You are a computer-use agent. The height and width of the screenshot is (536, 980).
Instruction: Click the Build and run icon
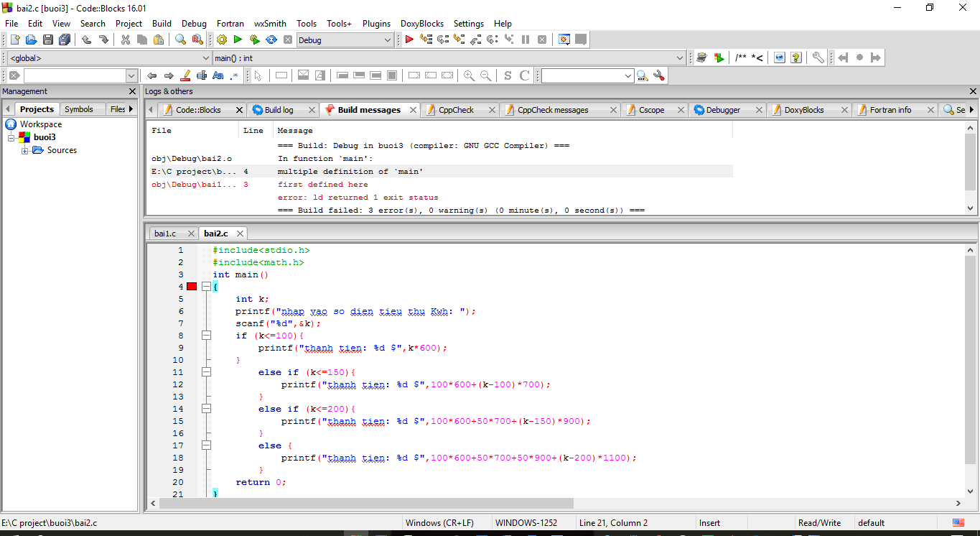(x=254, y=40)
